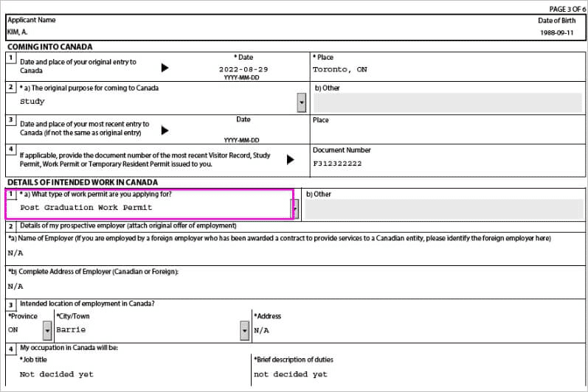
Task: Open the original purpose for coming dropdown arrow
Action: [x=301, y=102]
